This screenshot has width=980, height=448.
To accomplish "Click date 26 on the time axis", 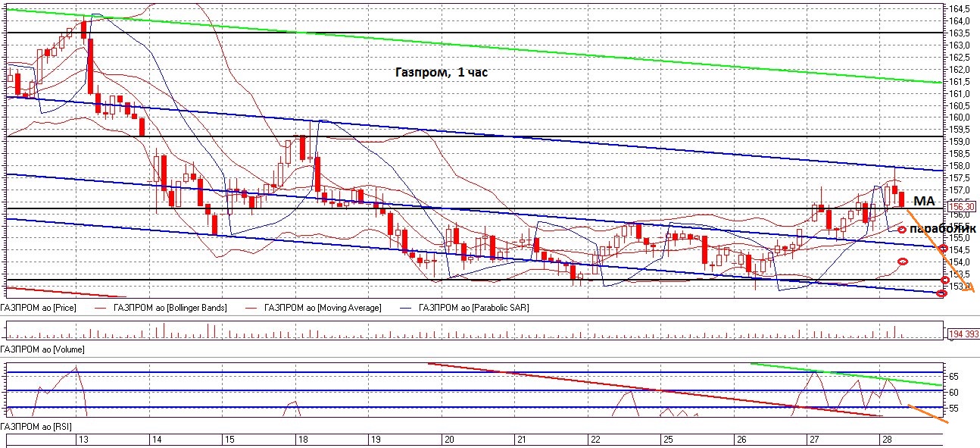I will [741, 440].
